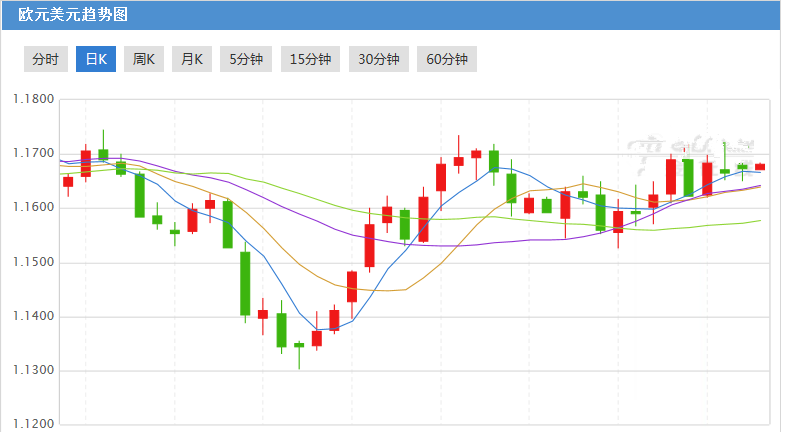Click the 1.1600 price axis label
The width and height of the screenshot is (786, 432).
[32, 208]
